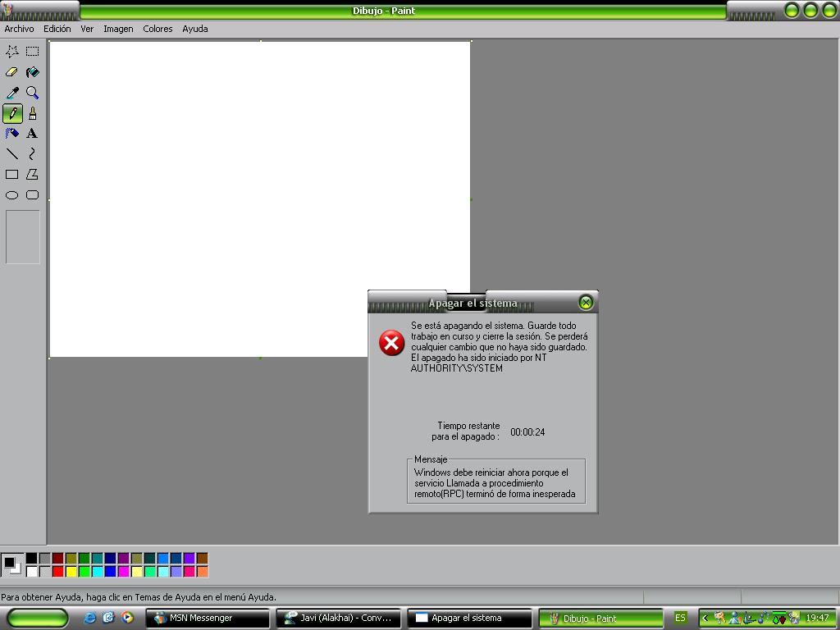Open Internet Explorer from quick launch
This screenshot has width=840, height=630.
[90, 618]
